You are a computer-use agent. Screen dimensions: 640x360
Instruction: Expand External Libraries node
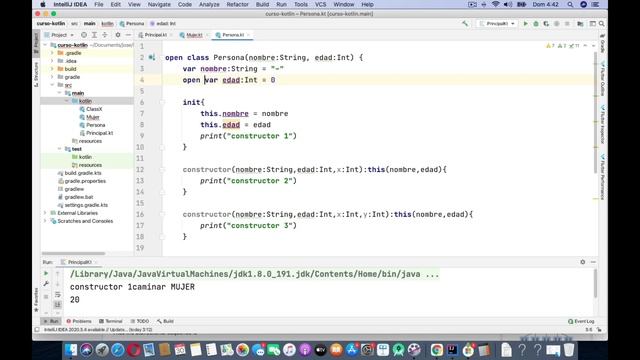[x=45, y=213]
